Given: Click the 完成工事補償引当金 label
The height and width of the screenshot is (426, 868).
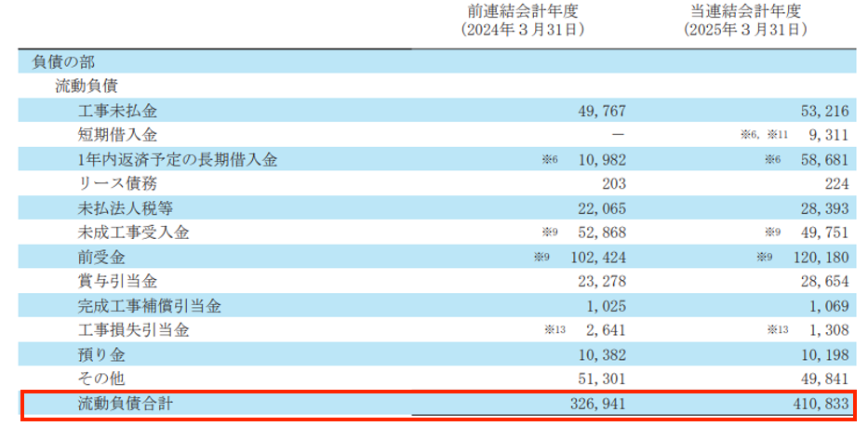Looking at the screenshot, I should 149,306.
